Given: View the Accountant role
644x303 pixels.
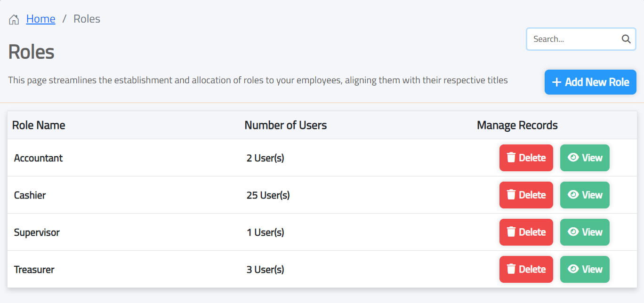Looking at the screenshot, I should (x=585, y=158).
